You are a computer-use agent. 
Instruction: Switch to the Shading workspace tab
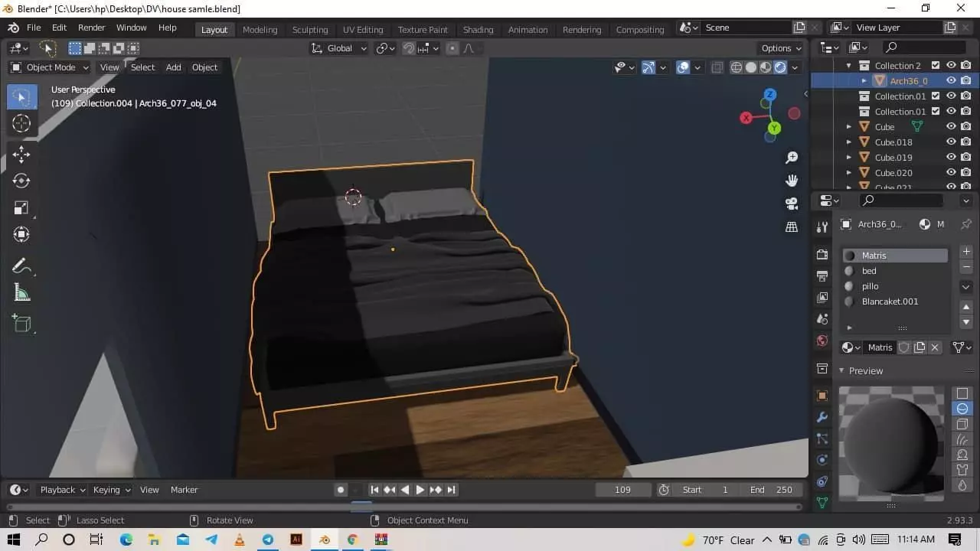pos(478,29)
